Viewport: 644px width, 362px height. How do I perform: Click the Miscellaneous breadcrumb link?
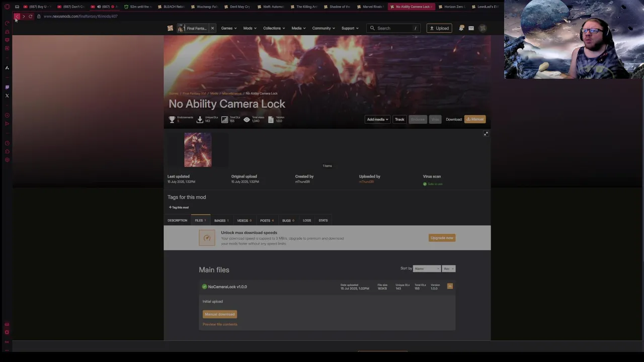click(232, 94)
